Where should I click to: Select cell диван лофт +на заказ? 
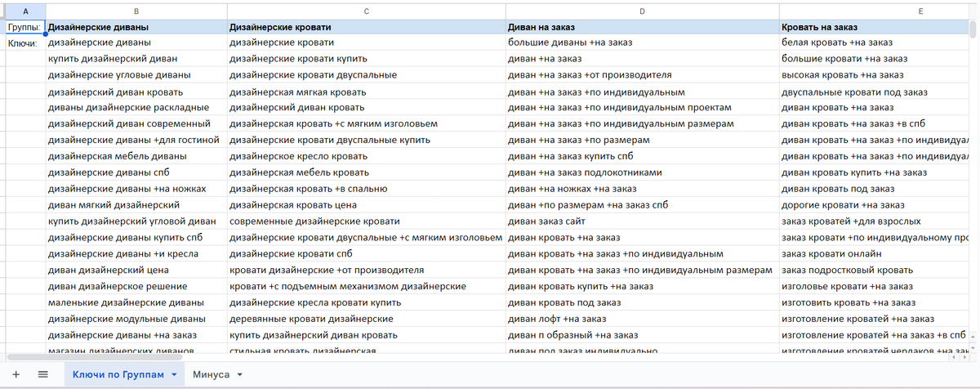pos(642,319)
